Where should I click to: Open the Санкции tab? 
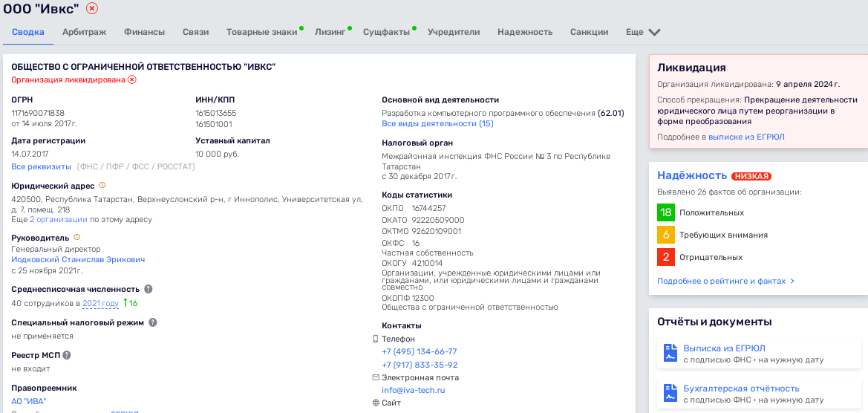pyautogui.click(x=589, y=32)
